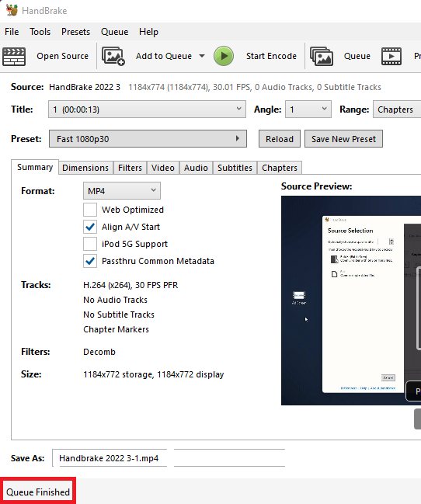The height and width of the screenshot is (504, 421).
Task: Click the Save As filename field
Action: point(110,458)
